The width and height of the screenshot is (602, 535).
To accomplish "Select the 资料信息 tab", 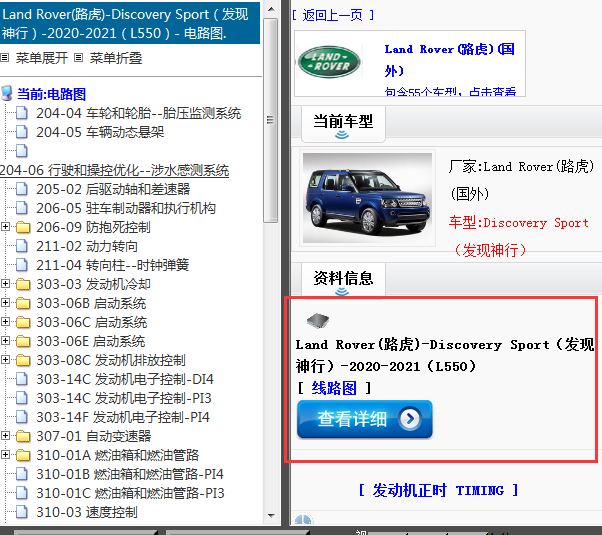I will point(343,280).
